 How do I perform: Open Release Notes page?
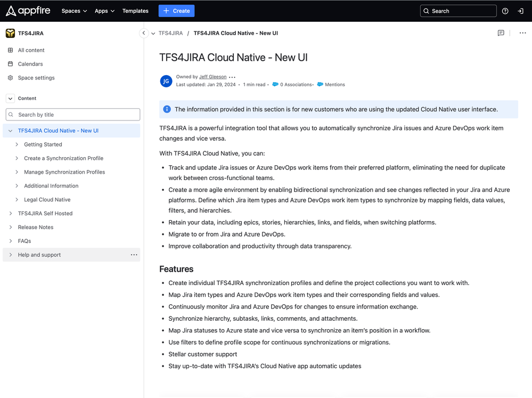[x=36, y=227]
